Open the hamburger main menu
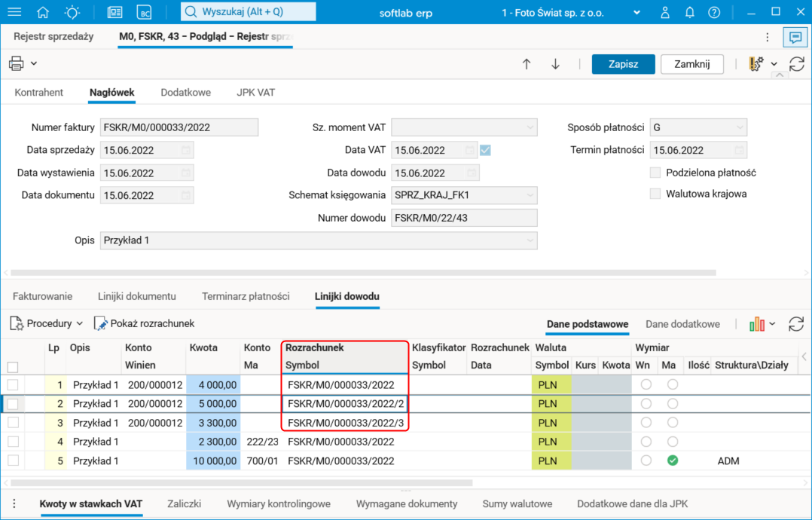 [14, 12]
